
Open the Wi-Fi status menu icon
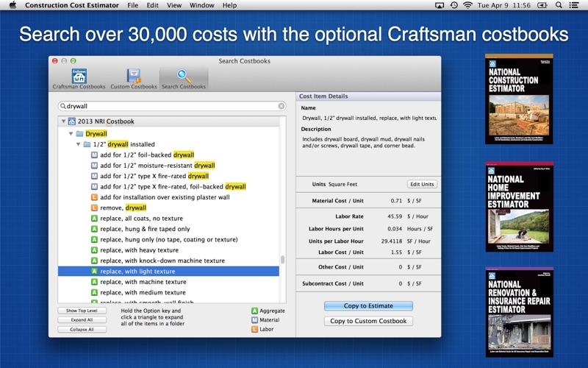pyautogui.click(x=467, y=5)
